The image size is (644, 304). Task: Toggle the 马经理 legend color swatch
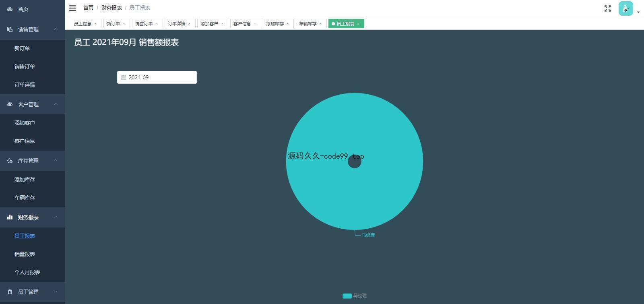tap(347, 296)
